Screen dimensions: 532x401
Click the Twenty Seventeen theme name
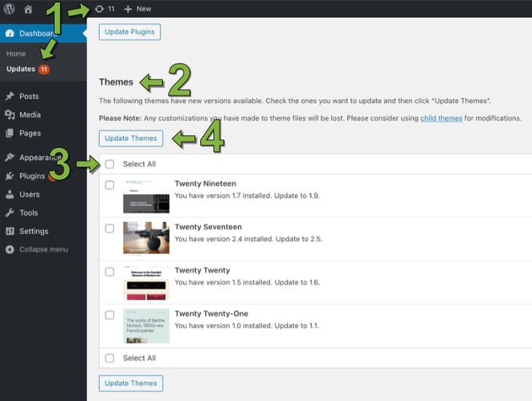[x=209, y=227]
